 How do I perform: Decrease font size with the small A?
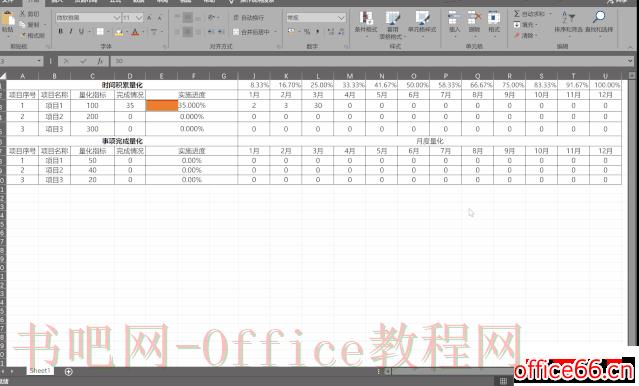click(x=159, y=18)
